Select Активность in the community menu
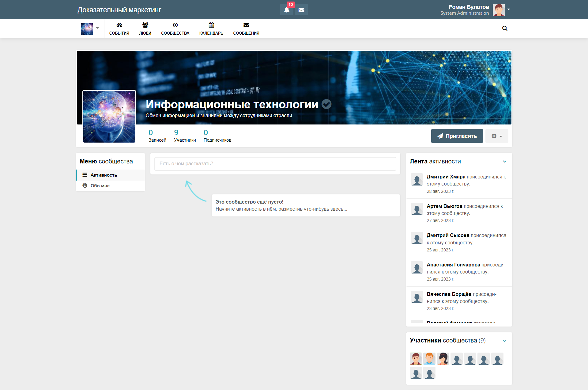Image resolution: width=588 pixels, height=390 pixels. [x=104, y=175]
